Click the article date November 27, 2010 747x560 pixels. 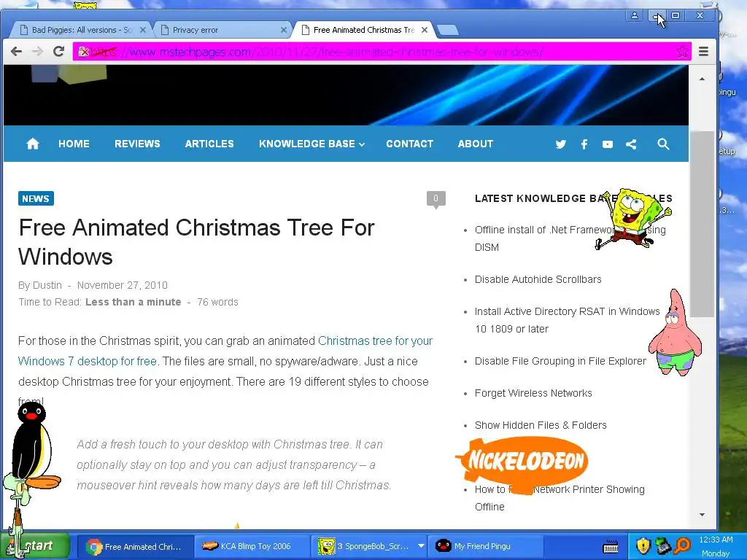coord(123,285)
